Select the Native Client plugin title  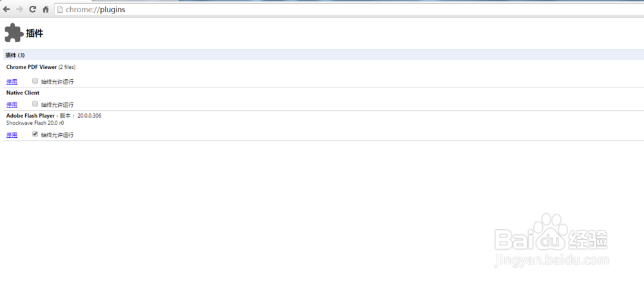point(23,93)
